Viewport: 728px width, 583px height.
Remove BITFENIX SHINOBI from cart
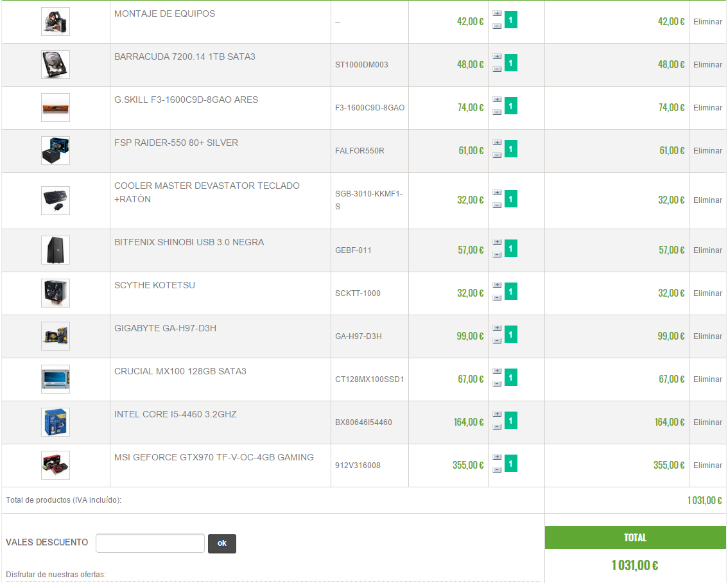point(707,250)
